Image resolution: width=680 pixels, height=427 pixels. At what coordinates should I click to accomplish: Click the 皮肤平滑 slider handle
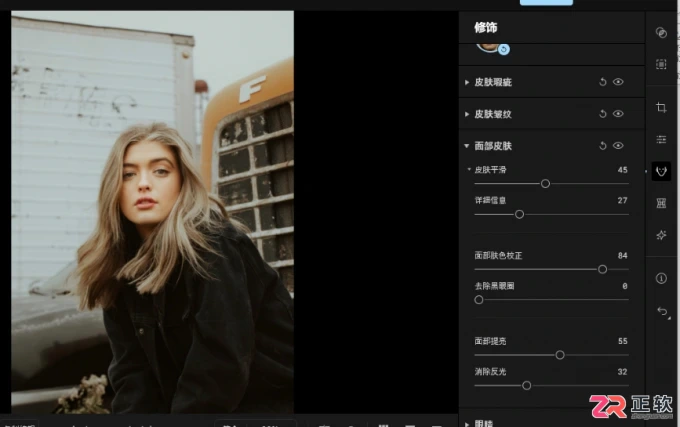tap(545, 183)
